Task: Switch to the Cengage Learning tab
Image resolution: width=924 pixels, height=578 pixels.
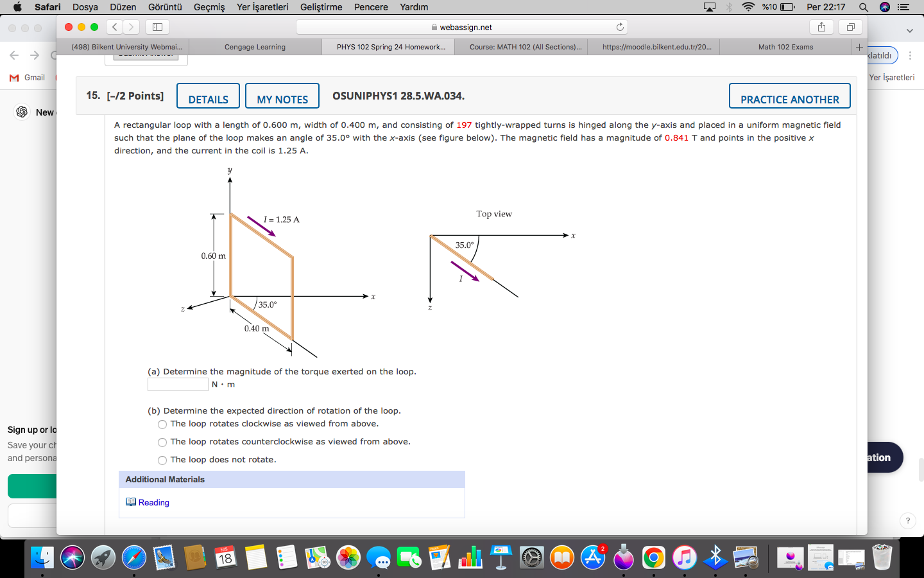Action: [x=255, y=46]
